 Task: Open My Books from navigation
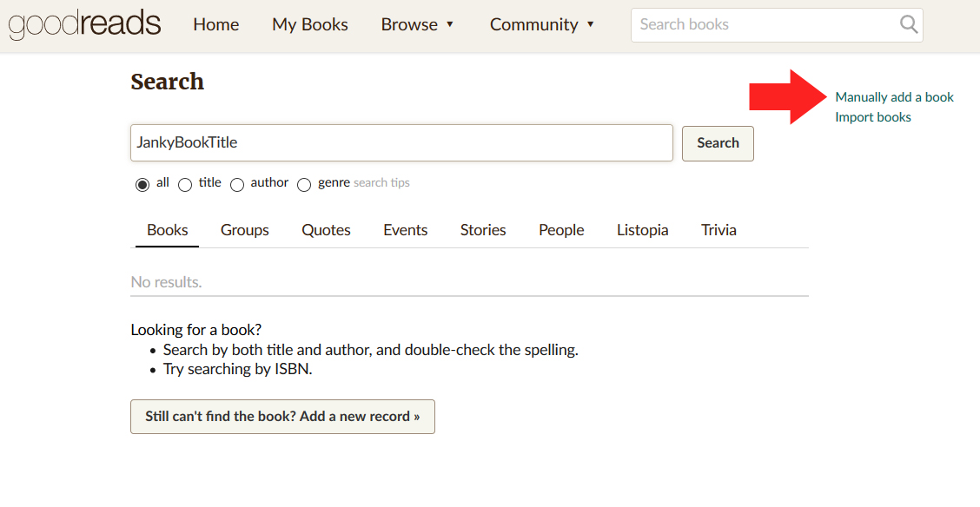pos(309,24)
